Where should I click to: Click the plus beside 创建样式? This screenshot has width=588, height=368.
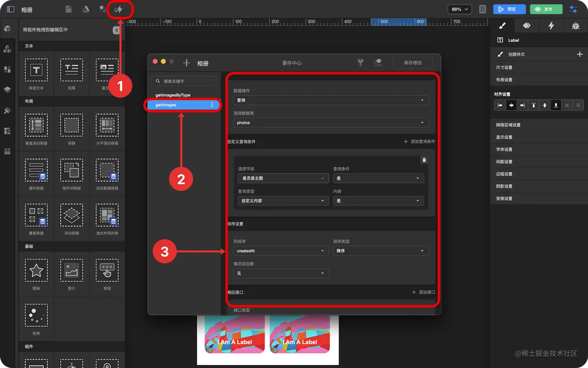[579, 54]
